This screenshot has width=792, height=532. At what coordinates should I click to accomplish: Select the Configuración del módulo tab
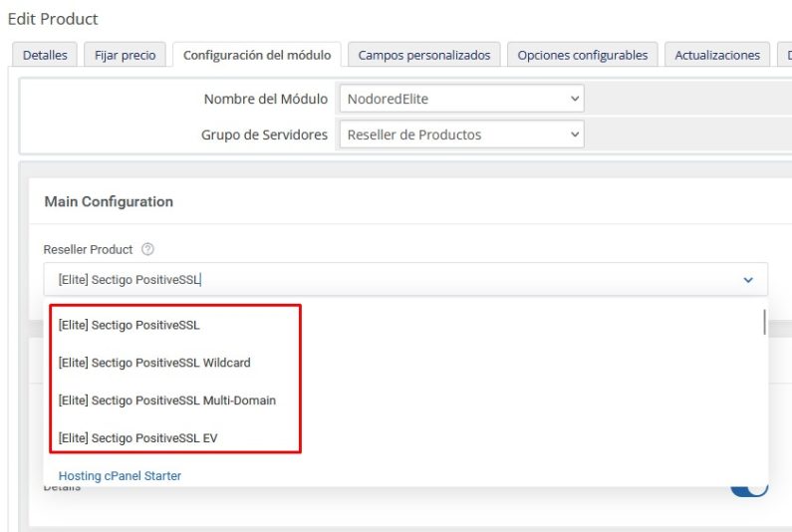pos(256,56)
